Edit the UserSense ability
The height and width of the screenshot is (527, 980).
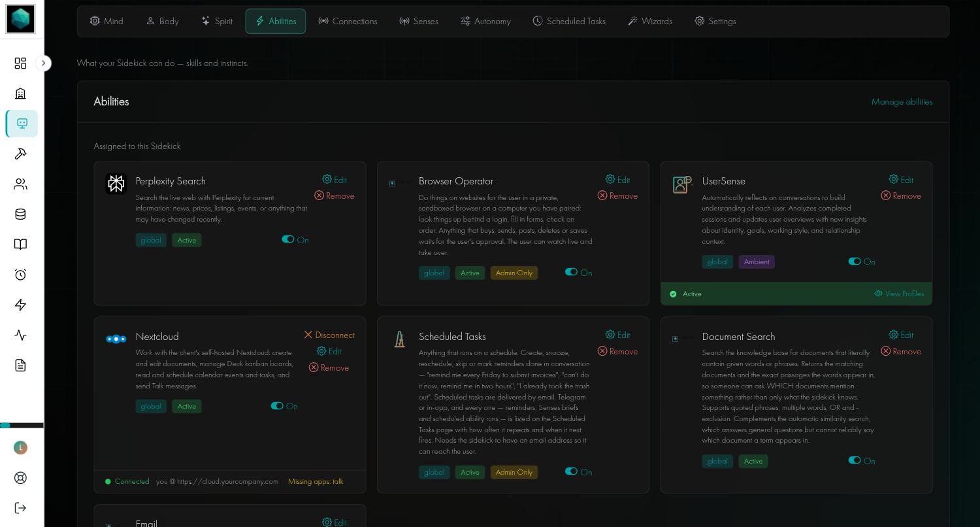pyautogui.click(x=901, y=180)
